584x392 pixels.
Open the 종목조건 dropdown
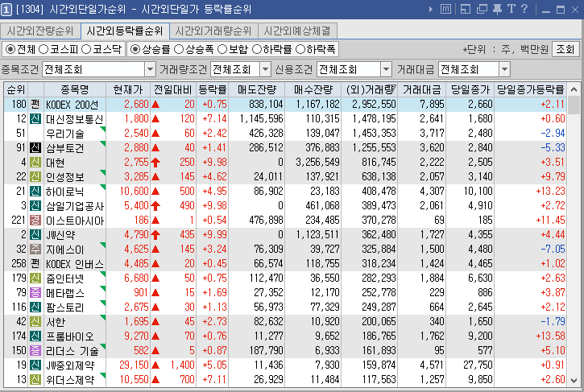click(150, 69)
